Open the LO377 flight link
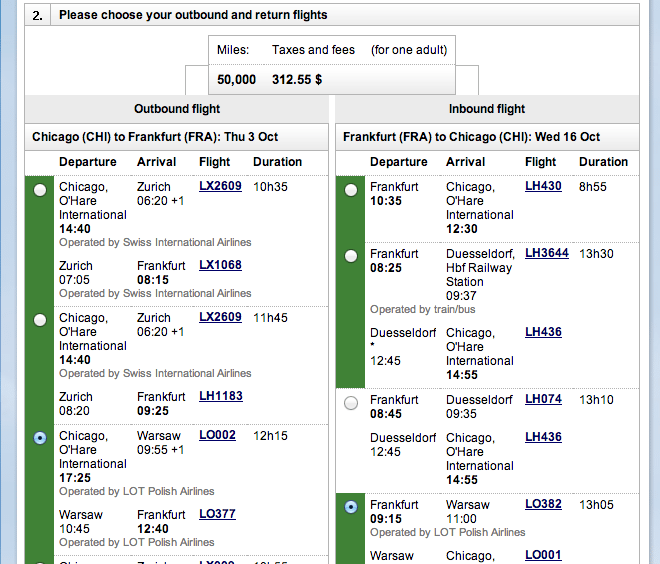Image resolution: width=660 pixels, height=564 pixels. pyautogui.click(x=217, y=513)
